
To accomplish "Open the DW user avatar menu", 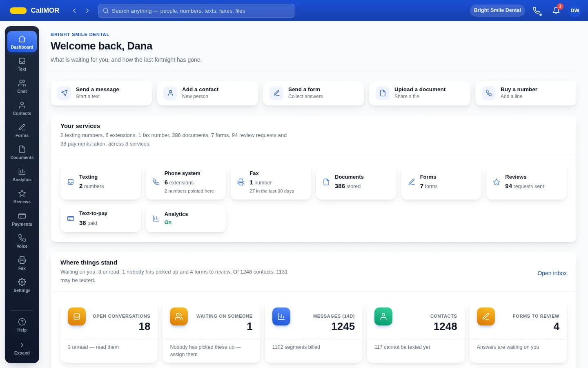I will (x=575, y=11).
